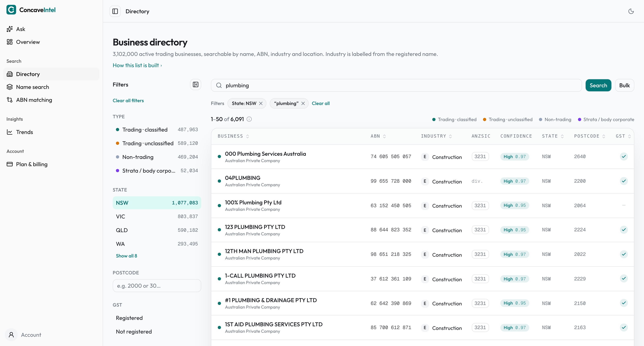Select the VIC state filter

157,217
